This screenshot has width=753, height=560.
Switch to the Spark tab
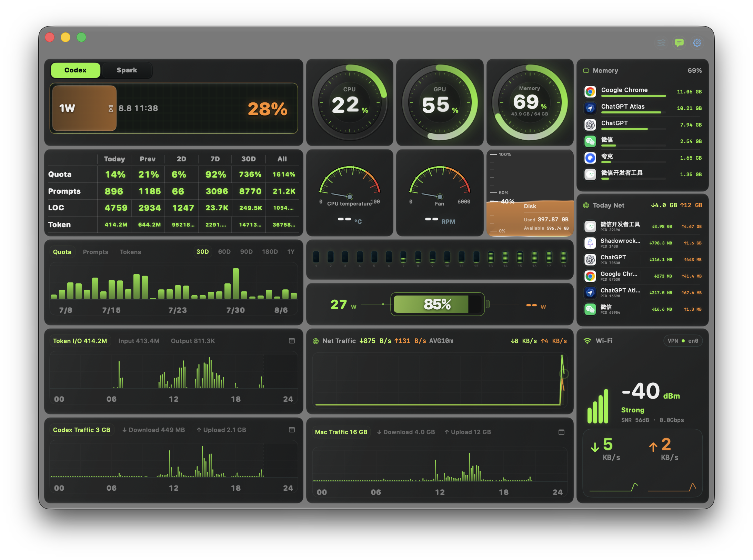coord(127,70)
